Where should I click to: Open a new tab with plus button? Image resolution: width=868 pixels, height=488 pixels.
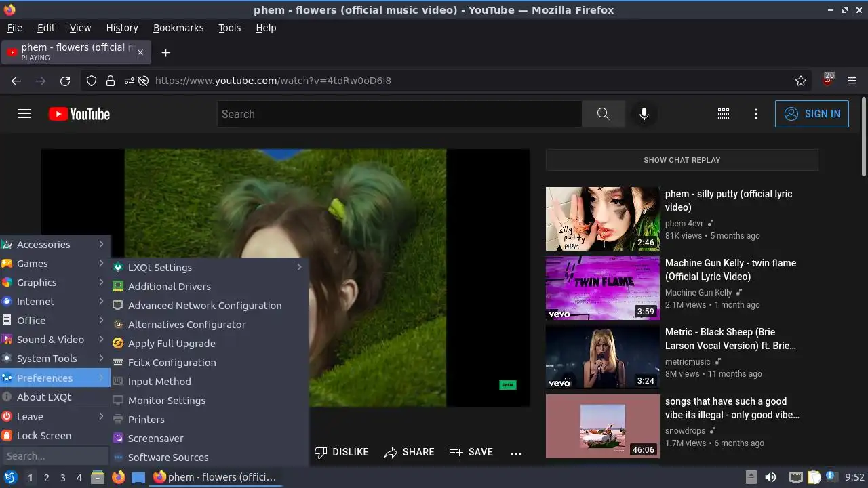pos(165,52)
